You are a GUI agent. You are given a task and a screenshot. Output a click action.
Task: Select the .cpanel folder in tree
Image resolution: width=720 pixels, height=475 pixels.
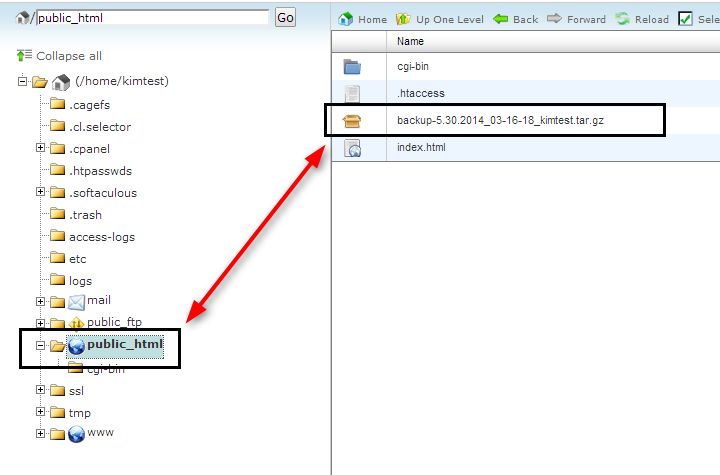(90, 149)
